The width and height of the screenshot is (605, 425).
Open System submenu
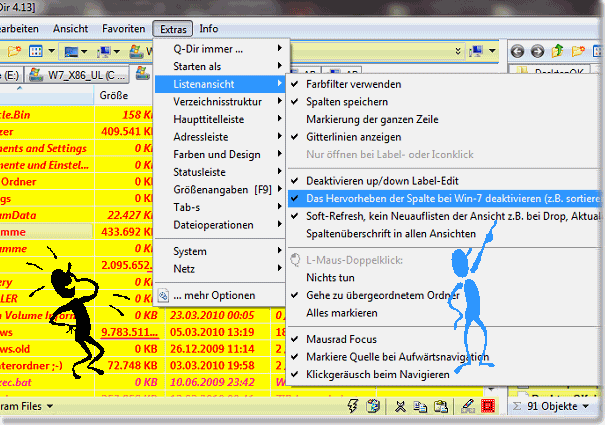tap(220, 251)
